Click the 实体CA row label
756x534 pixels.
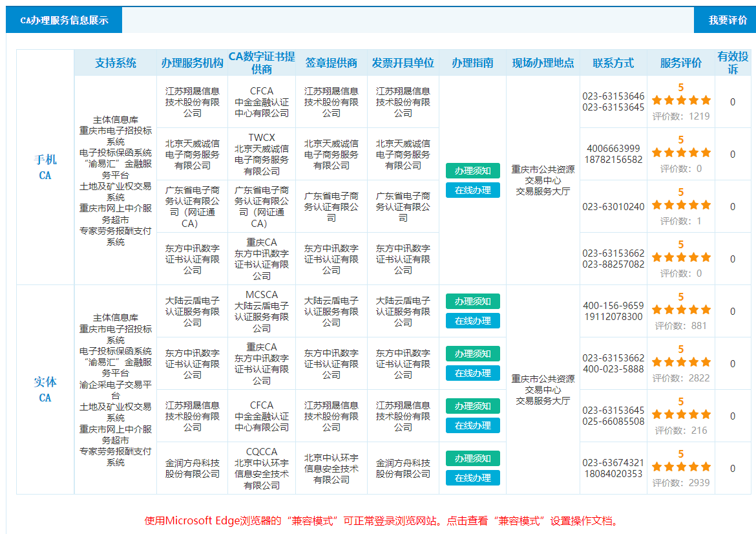[x=45, y=389]
